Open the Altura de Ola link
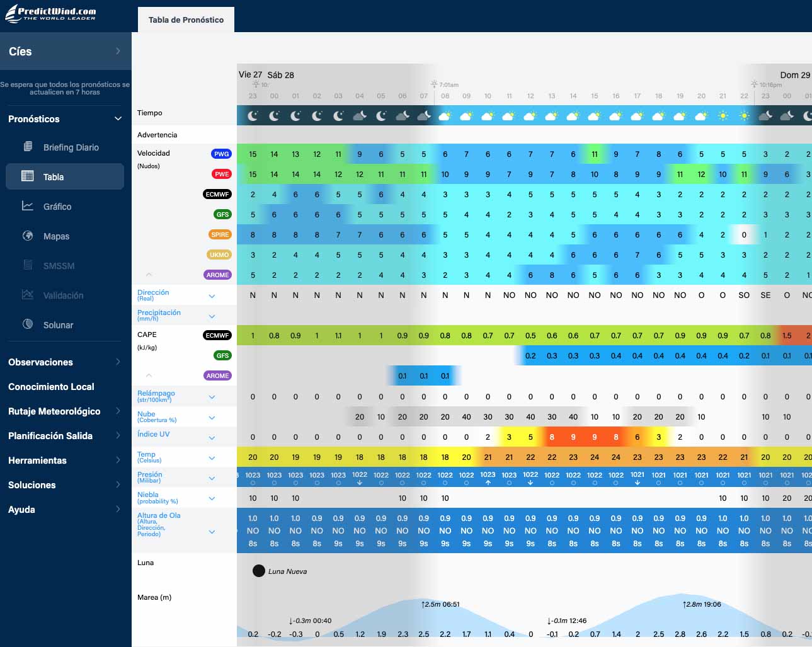Image resolution: width=812 pixels, height=647 pixels. [159, 515]
